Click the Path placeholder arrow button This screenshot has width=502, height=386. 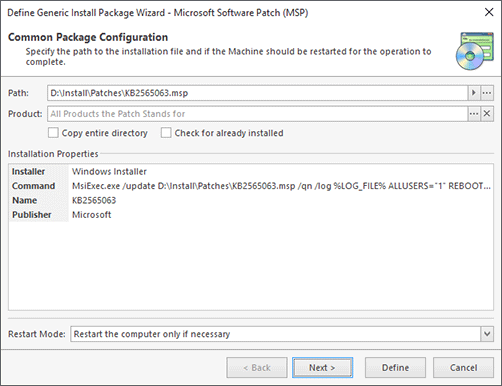[474, 93]
